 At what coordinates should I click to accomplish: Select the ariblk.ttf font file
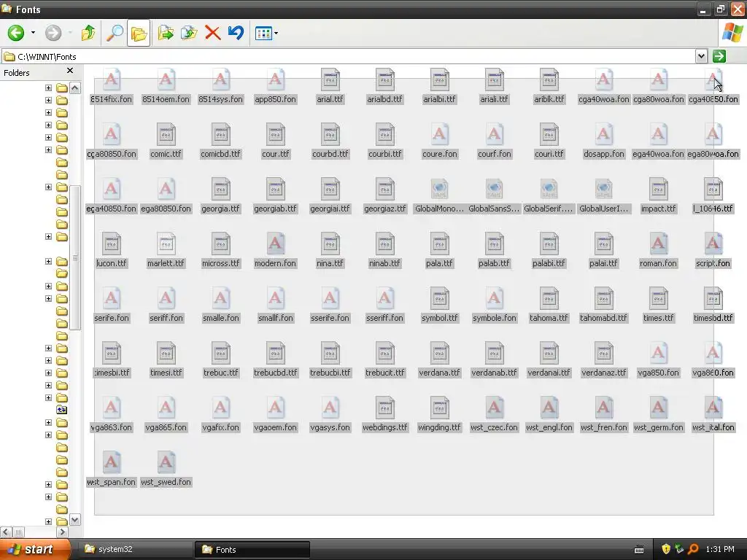549,87
